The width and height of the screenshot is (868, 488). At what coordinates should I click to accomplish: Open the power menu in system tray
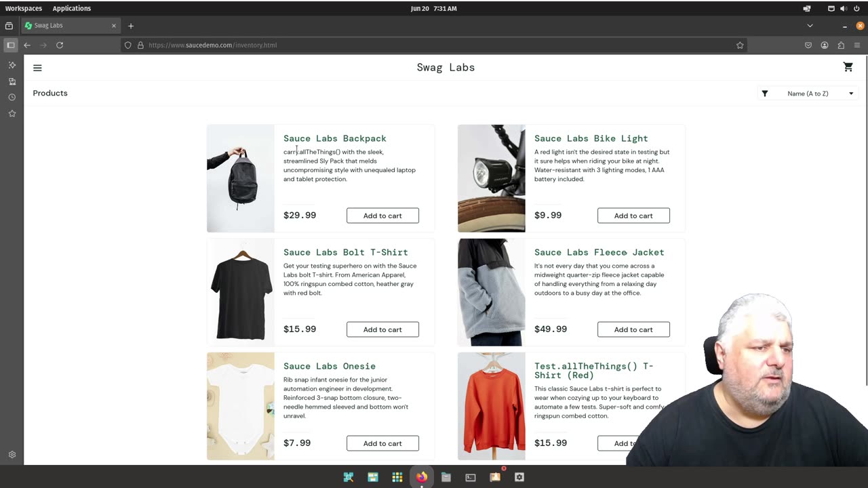pyautogui.click(x=856, y=8)
